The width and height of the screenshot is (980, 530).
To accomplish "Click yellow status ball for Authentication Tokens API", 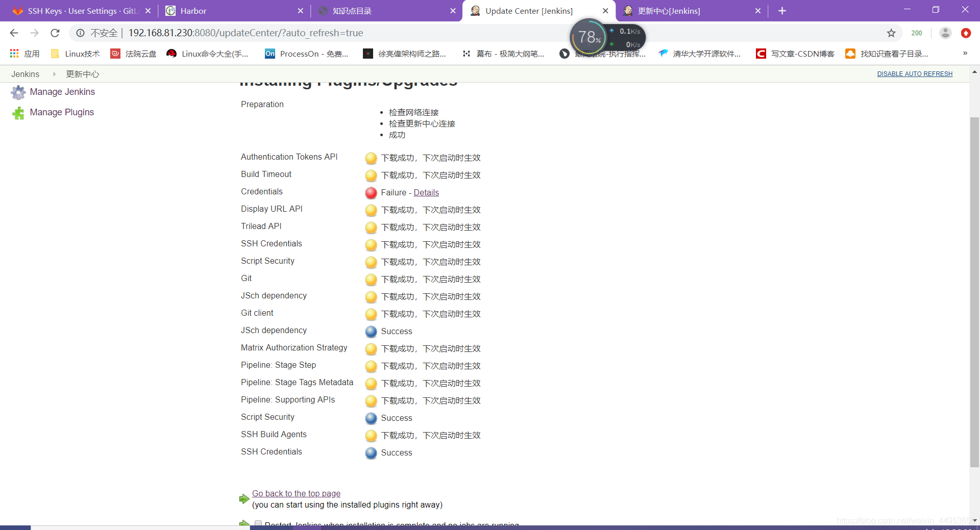I will pos(371,158).
